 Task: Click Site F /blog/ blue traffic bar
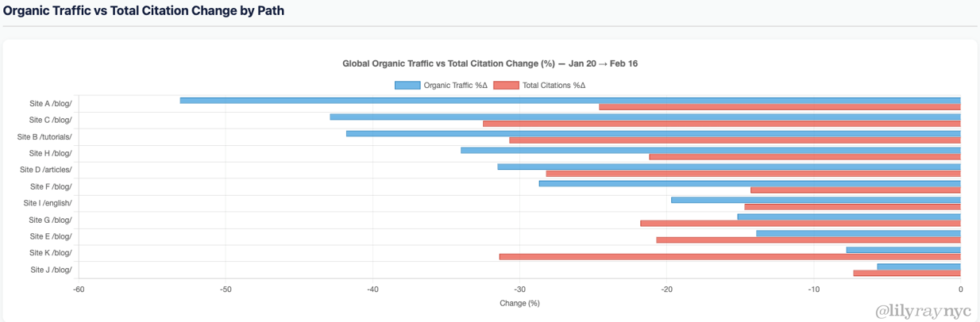pos(750,183)
